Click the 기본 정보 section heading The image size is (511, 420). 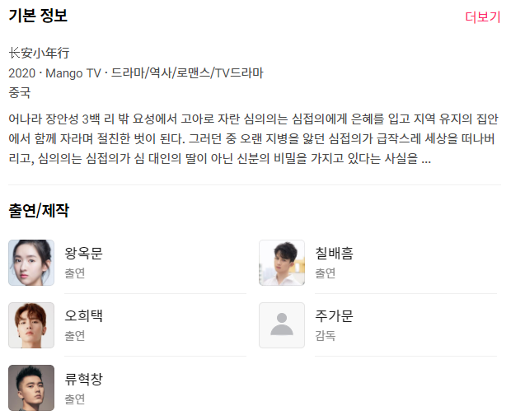pyautogui.click(x=38, y=16)
